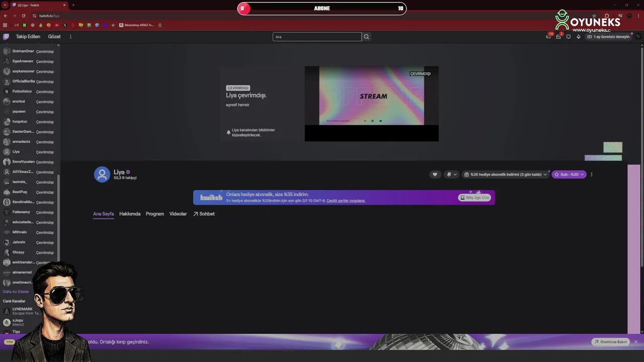
Task: Open the Twitch nav more-options dots
Action: [x=70, y=37]
